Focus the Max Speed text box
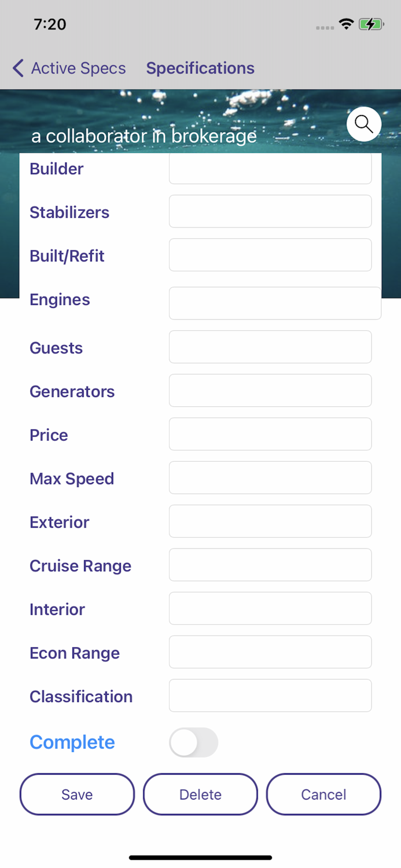This screenshot has height=868, width=401. click(270, 477)
